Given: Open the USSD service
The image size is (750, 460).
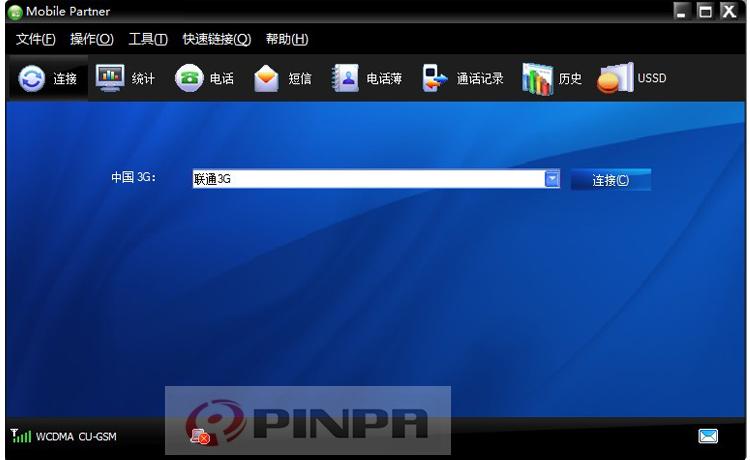Looking at the screenshot, I should pos(632,78).
